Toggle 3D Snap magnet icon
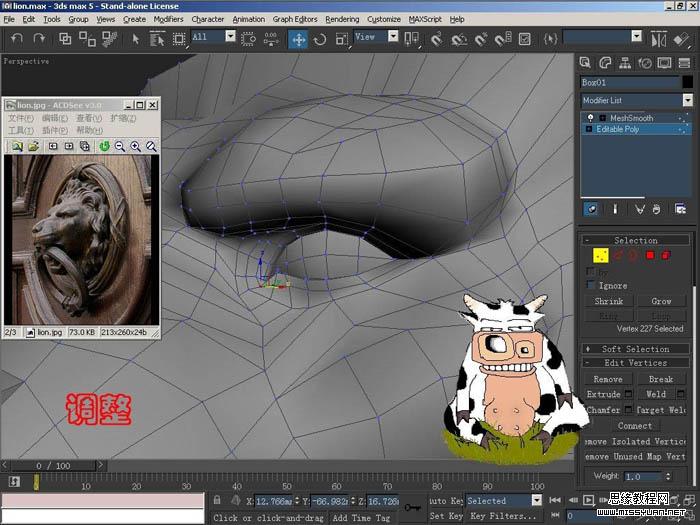Viewport: 700px width, 525px height. [437, 39]
